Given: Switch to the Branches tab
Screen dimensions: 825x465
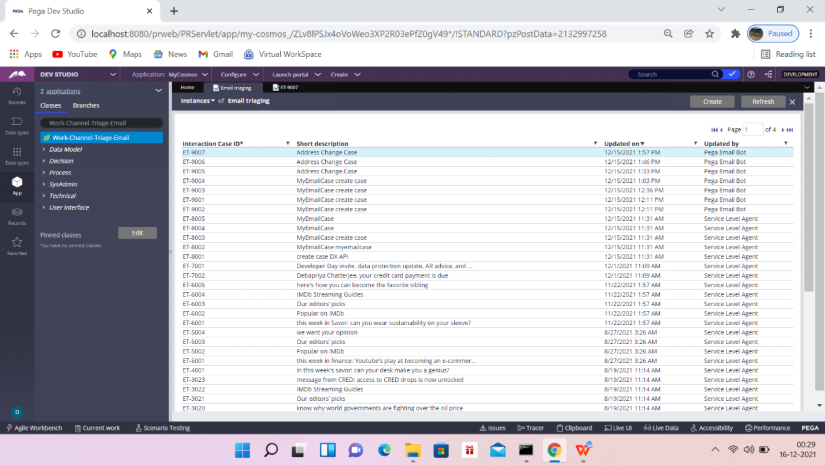Looking at the screenshot, I should coord(86,106).
